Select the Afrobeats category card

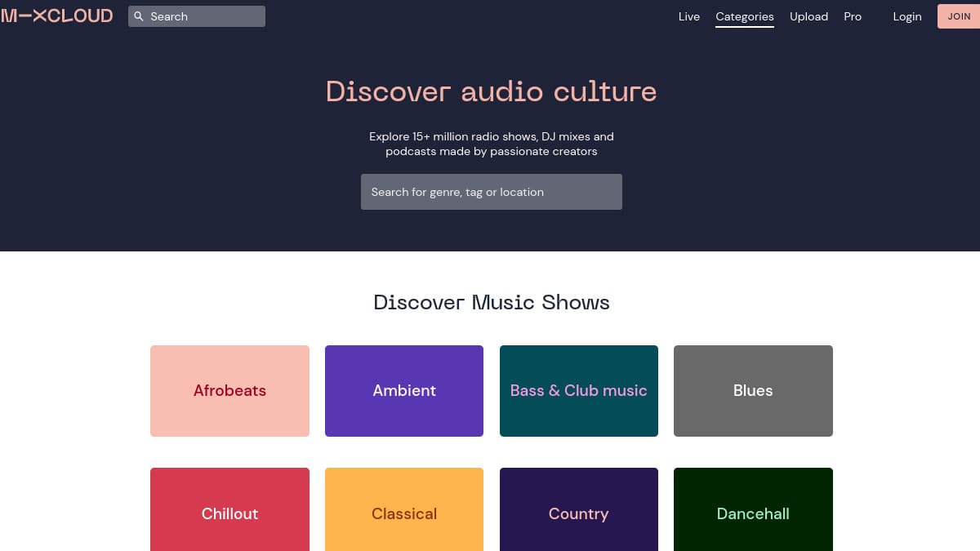click(x=229, y=390)
